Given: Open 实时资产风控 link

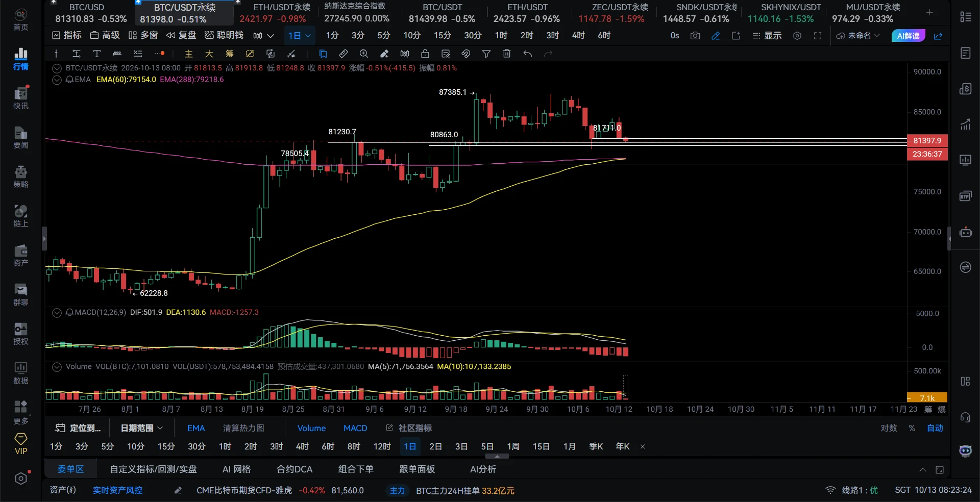Looking at the screenshot, I should (117, 490).
